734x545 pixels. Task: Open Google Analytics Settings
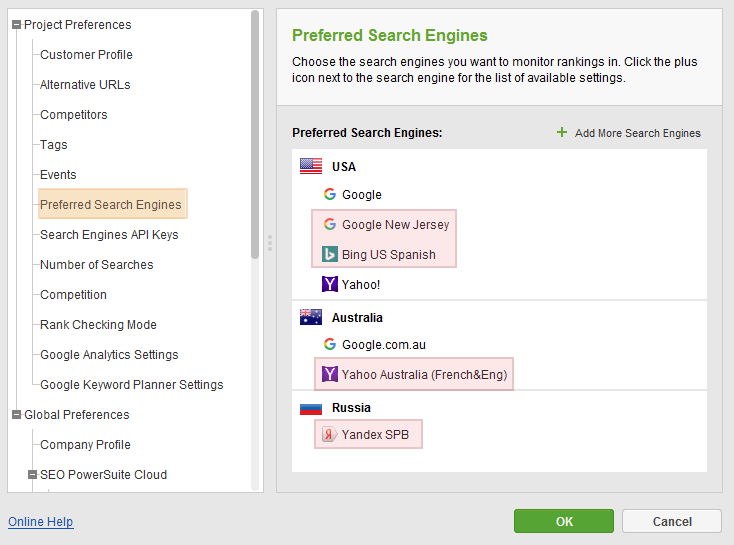pyautogui.click(x=109, y=354)
